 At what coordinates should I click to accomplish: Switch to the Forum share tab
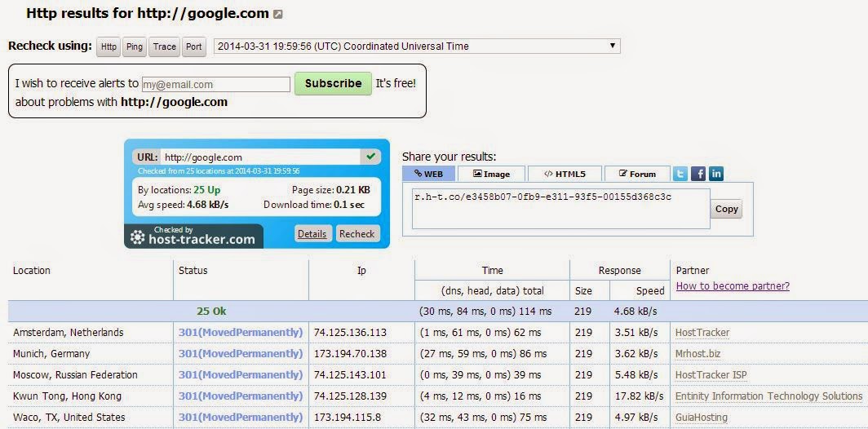click(637, 173)
